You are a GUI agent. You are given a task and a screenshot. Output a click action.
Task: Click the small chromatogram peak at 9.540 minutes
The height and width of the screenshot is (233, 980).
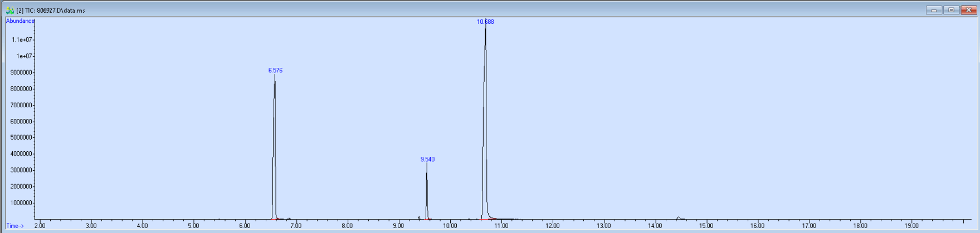click(x=427, y=192)
